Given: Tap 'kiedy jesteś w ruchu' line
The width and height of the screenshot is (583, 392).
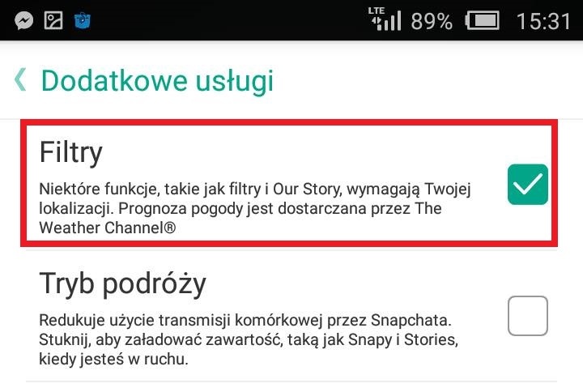Looking at the screenshot, I should coord(113,359).
